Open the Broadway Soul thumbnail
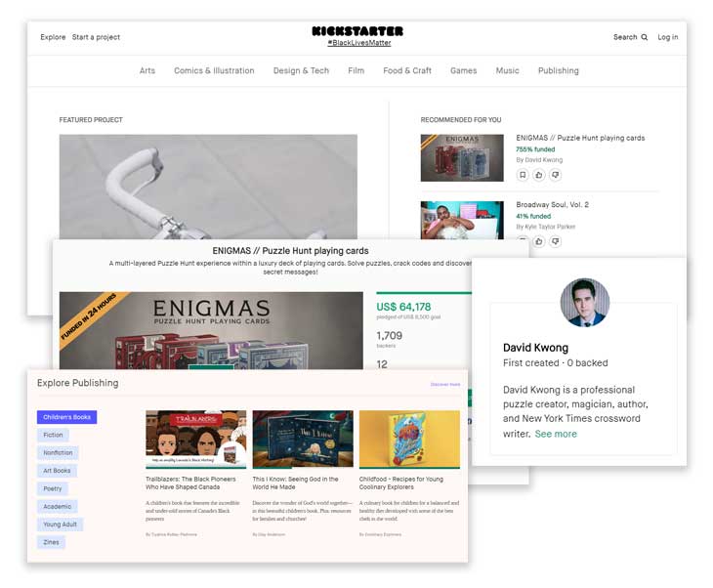This screenshot has width=713, height=588. (462, 220)
